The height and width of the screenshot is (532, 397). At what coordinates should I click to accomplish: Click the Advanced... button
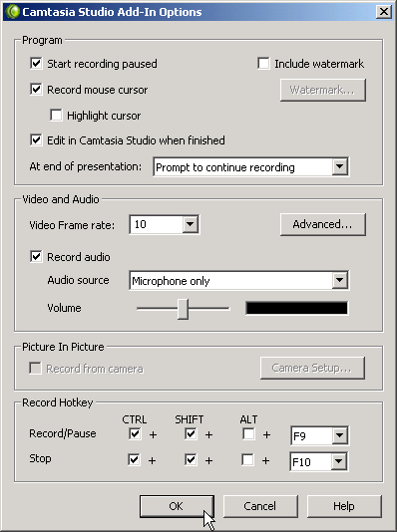323,224
